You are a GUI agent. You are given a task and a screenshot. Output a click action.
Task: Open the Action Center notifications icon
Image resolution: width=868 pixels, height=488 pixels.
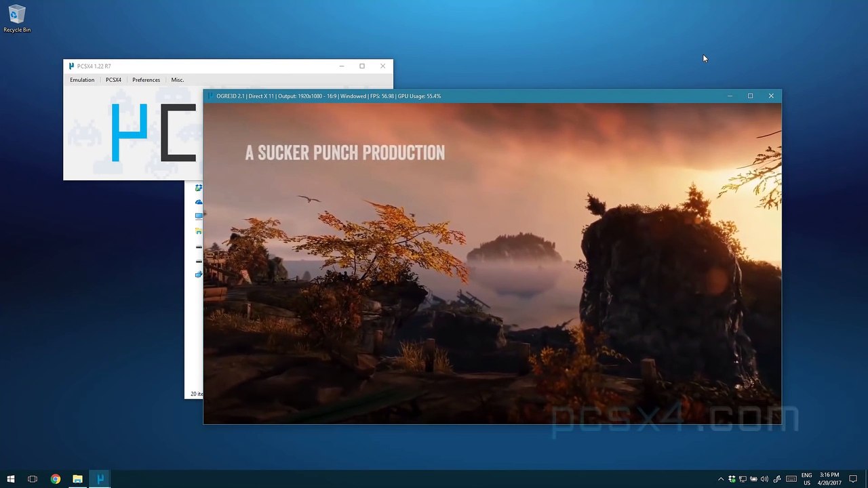point(853,479)
